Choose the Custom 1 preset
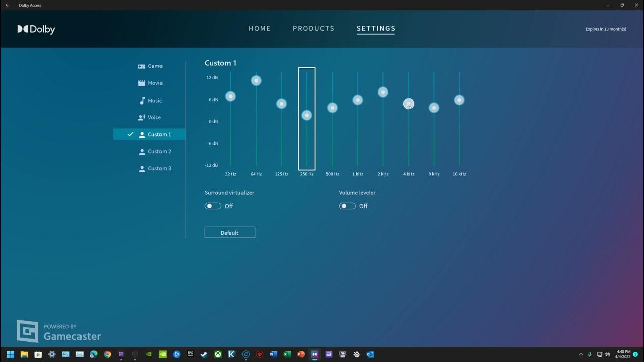This screenshot has width=644, height=362. point(149,134)
